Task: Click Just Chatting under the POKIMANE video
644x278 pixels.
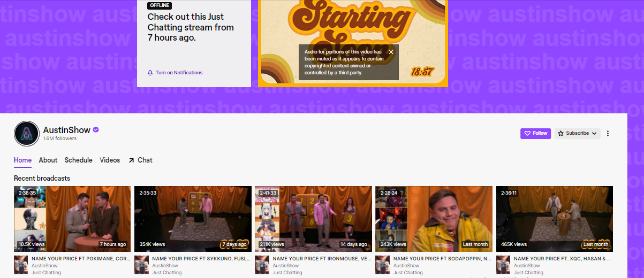Action: [x=46, y=273]
